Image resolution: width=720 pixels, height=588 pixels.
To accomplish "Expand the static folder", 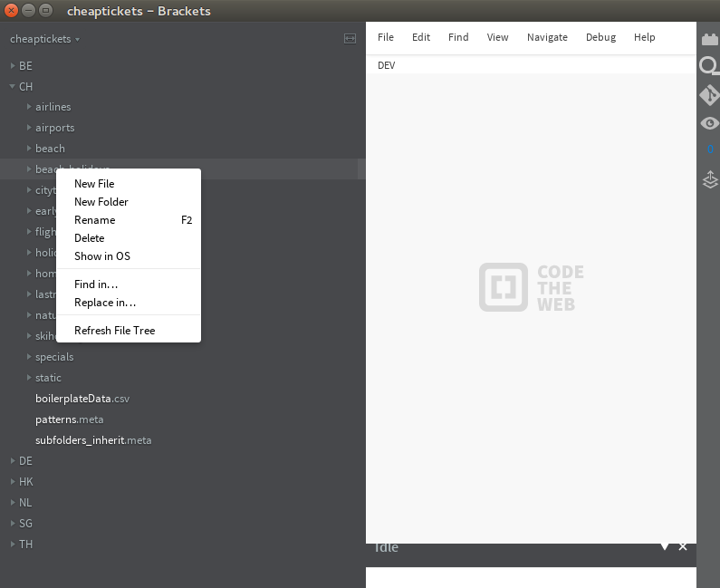I will click(29, 377).
